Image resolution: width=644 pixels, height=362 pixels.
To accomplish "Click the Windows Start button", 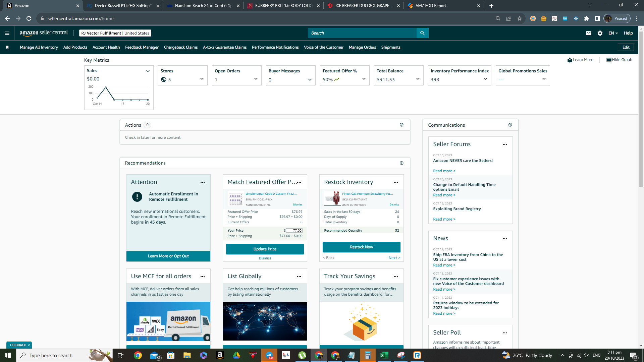I will [8, 355].
